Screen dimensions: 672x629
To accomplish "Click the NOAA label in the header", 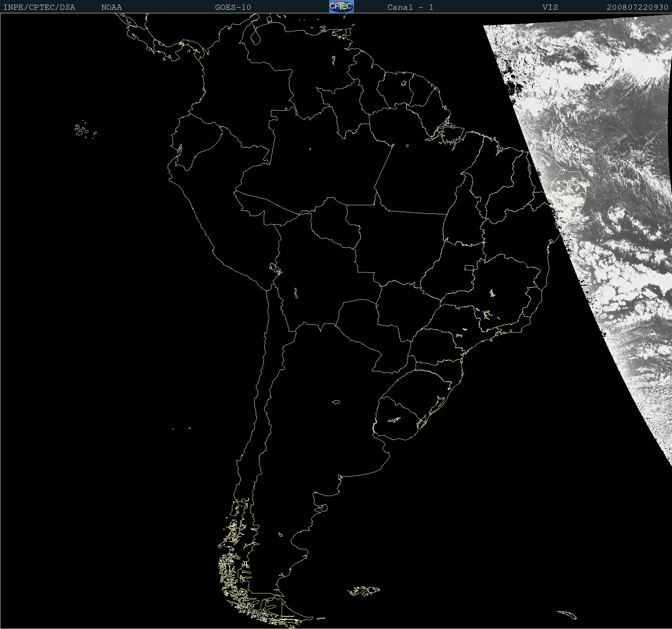I will pos(112,7).
